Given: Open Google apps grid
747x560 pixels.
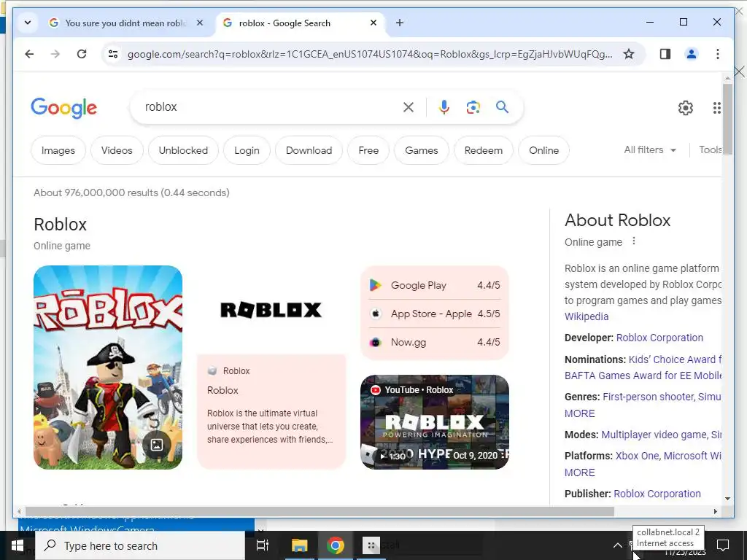Looking at the screenshot, I should [716, 108].
